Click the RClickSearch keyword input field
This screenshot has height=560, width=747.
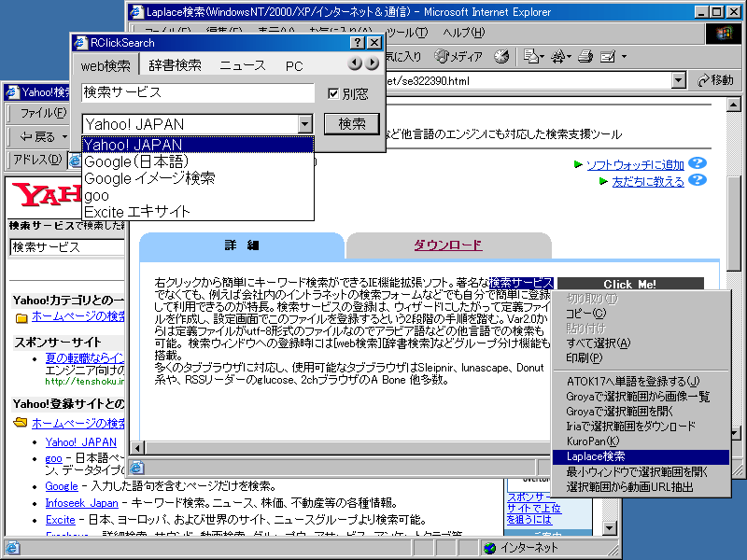(198, 92)
